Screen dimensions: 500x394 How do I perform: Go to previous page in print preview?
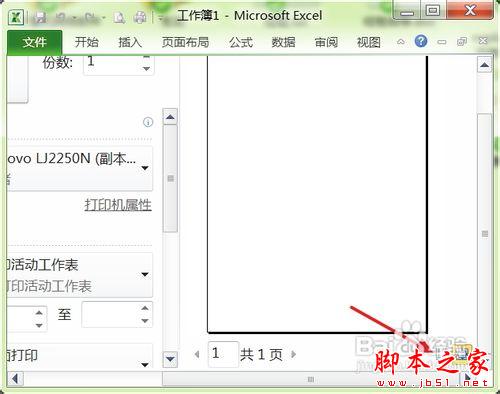click(197, 354)
